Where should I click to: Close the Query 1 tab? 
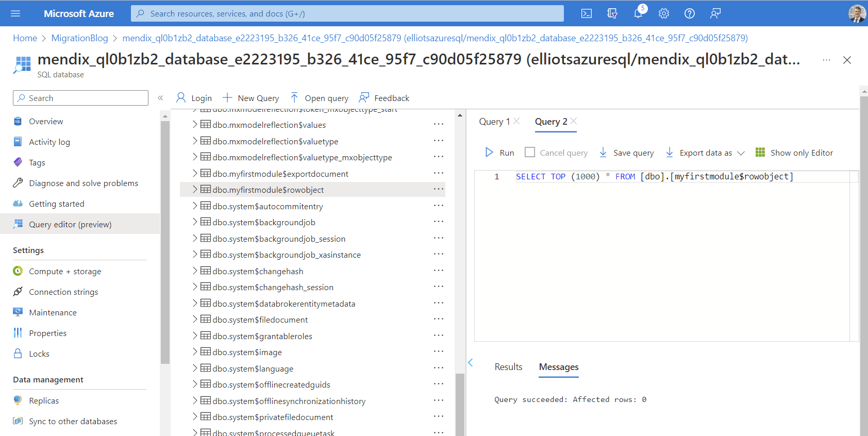516,121
